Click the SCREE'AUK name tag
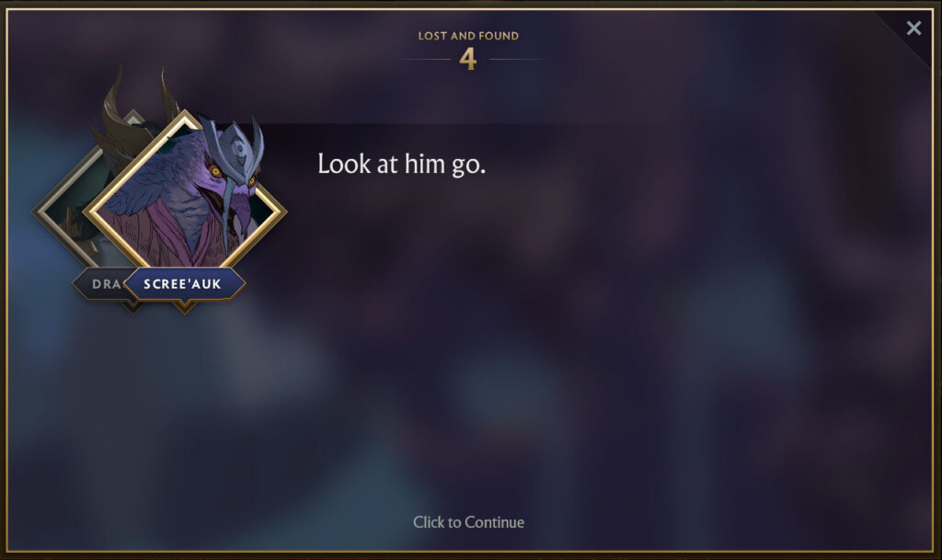Image resolution: width=942 pixels, height=560 pixels. click(x=183, y=284)
